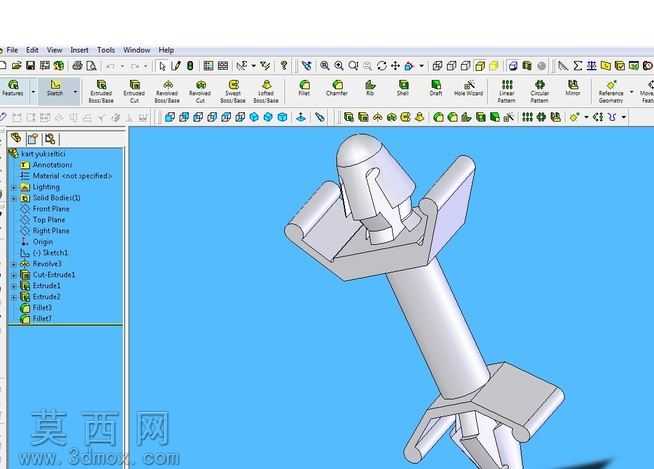Click the Print Preview icon
The image size is (654, 469).
click(91, 66)
